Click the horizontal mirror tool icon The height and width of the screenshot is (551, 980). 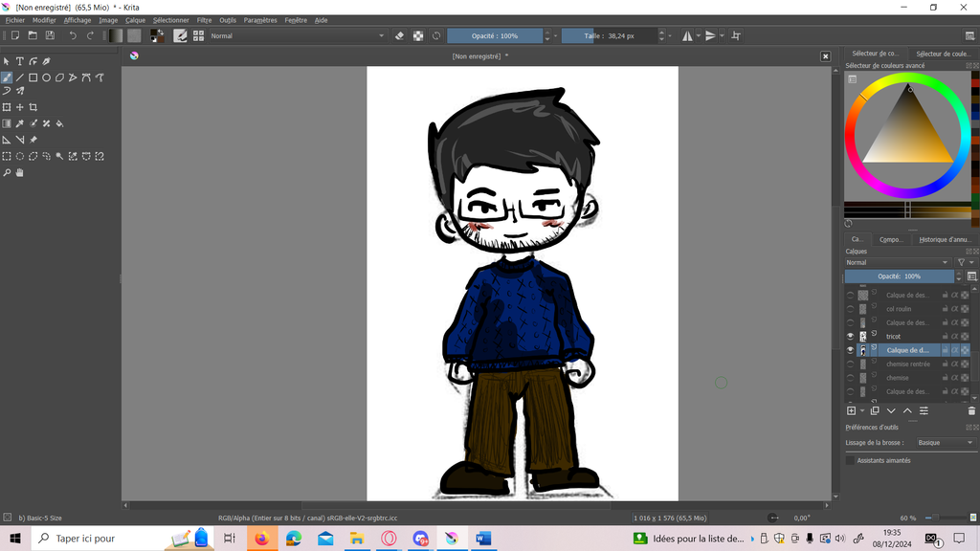click(x=687, y=36)
